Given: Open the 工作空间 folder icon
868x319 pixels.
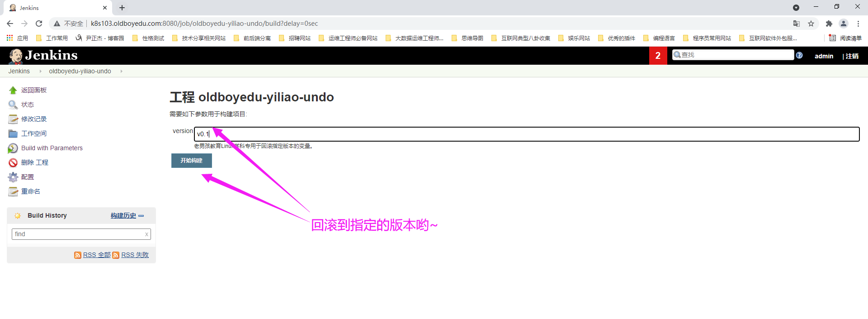Looking at the screenshot, I should coord(13,134).
